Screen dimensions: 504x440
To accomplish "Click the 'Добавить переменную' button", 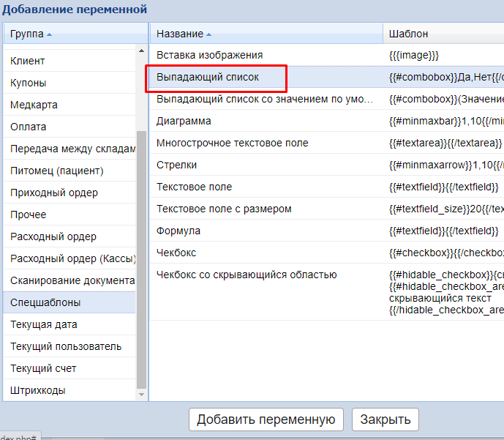I will (x=266, y=420).
